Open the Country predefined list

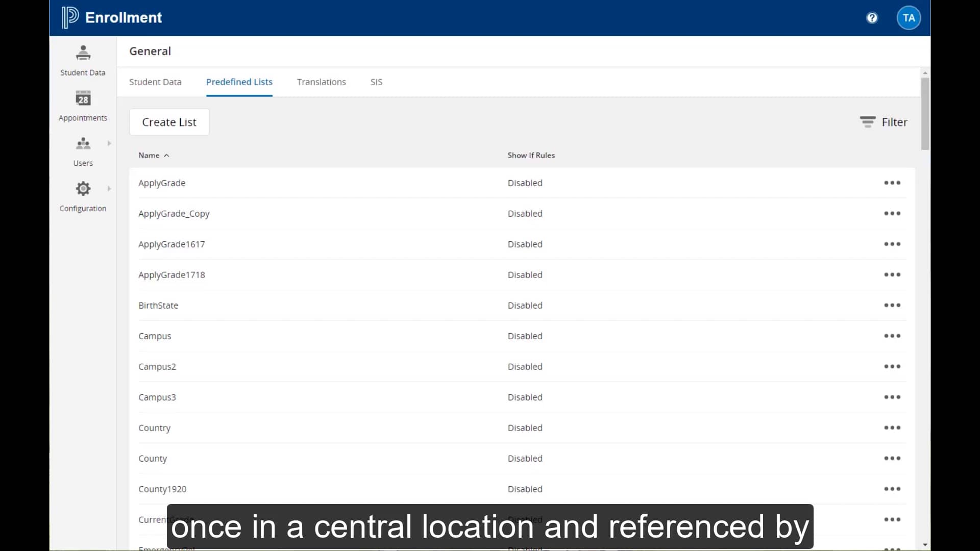(155, 428)
